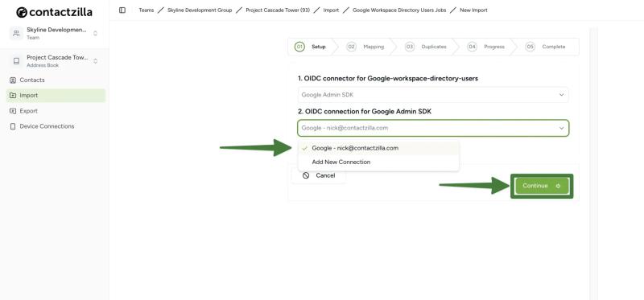Open the OIDC connection dropdown field
Image resolution: width=644 pixels, height=300 pixels.
click(x=433, y=128)
